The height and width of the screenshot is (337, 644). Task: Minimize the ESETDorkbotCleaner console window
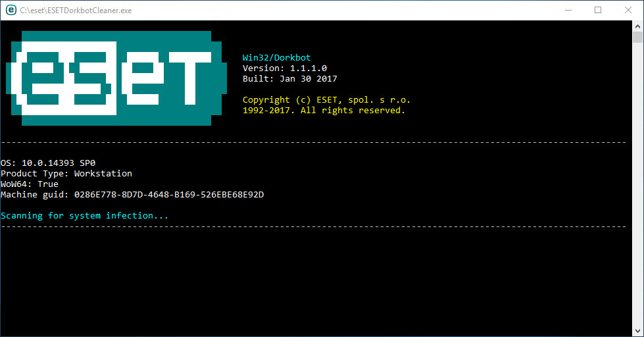[568, 11]
